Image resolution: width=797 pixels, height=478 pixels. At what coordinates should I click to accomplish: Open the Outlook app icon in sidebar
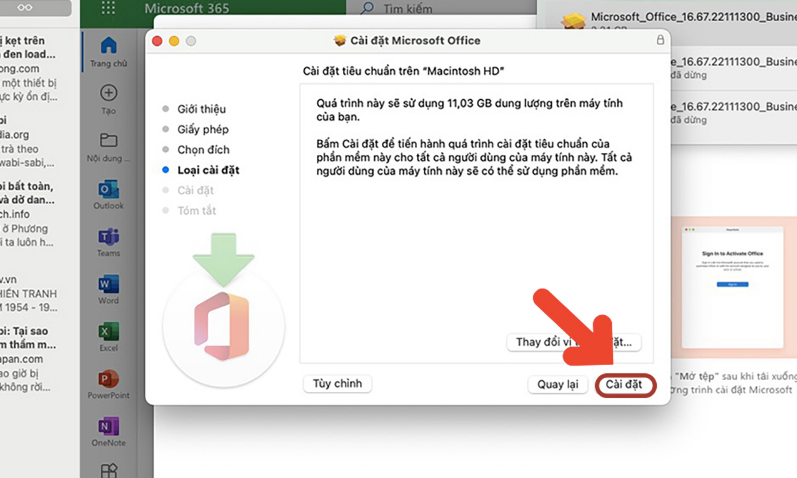click(x=108, y=189)
